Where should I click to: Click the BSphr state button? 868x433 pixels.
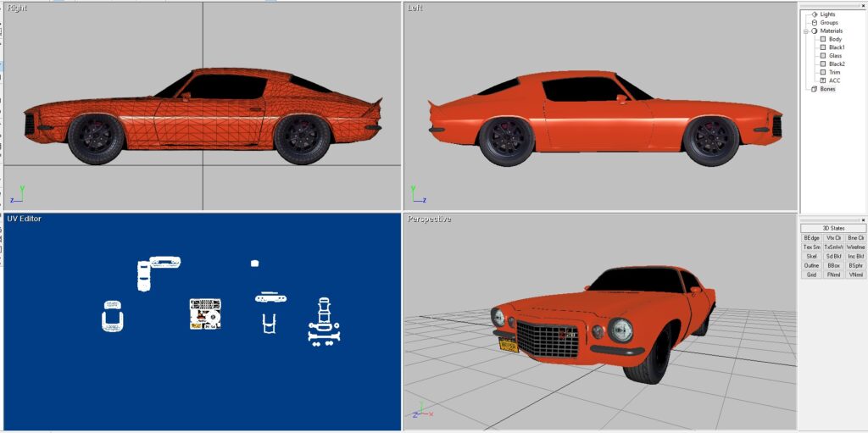tap(856, 265)
